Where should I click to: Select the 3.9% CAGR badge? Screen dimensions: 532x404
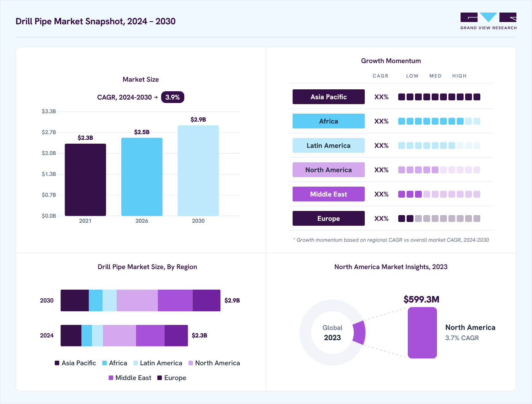pos(173,97)
